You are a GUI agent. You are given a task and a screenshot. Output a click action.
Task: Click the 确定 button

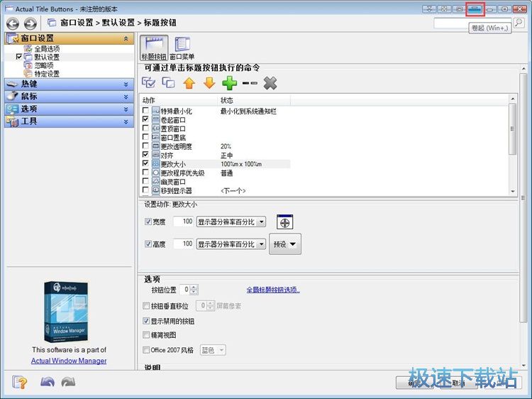416,383
